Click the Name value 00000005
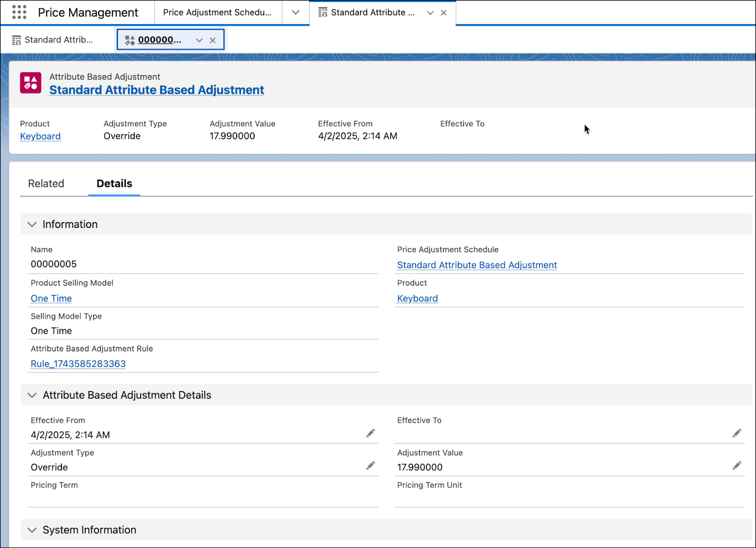This screenshot has width=756, height=548. (54, 264)
